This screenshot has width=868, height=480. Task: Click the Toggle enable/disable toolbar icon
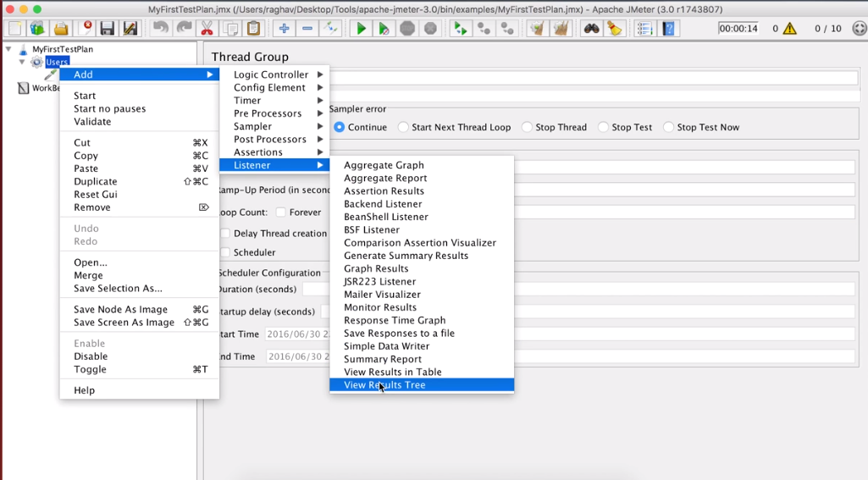click(x=330, y=28)
